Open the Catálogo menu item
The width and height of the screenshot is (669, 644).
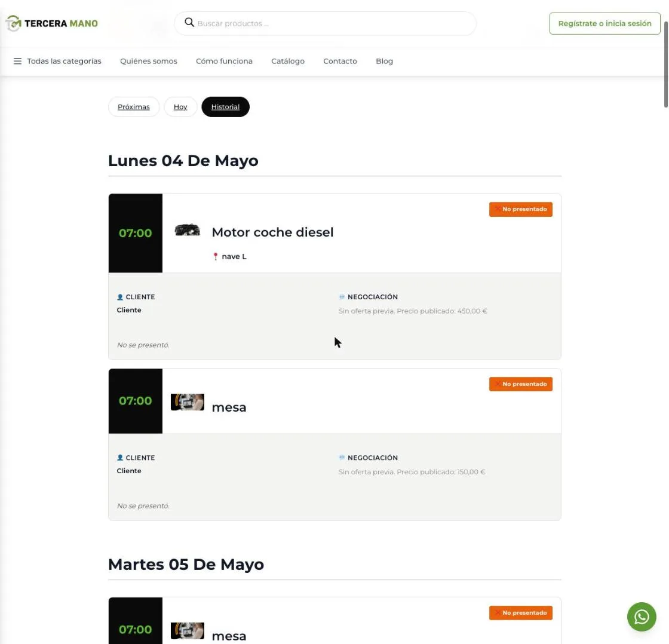tap(288, 61)
